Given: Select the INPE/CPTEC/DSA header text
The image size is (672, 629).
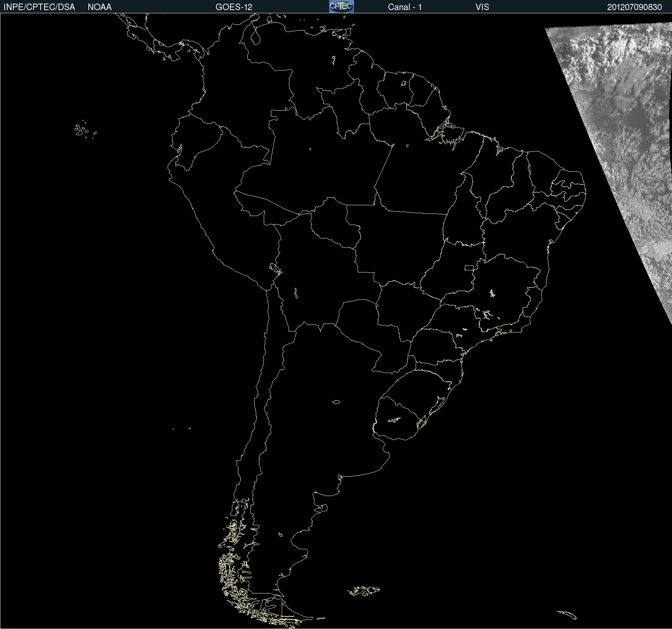Looking at the screenshot, I should (x=39, y=7).
